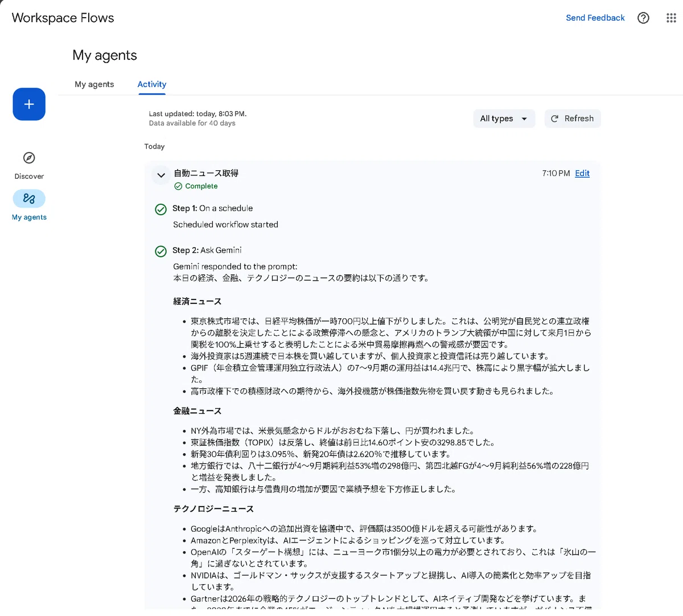Switch to the My agents tab
683x616 pixels.
coord(94,84)
